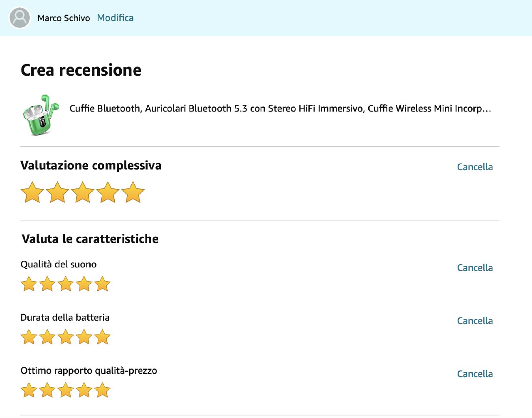Image resolution: width=532 pixels, height=418 pixels.
Task: Clear the Ottimo rapporto qualità-prezzo rating
Action: [x=475, y=374]
